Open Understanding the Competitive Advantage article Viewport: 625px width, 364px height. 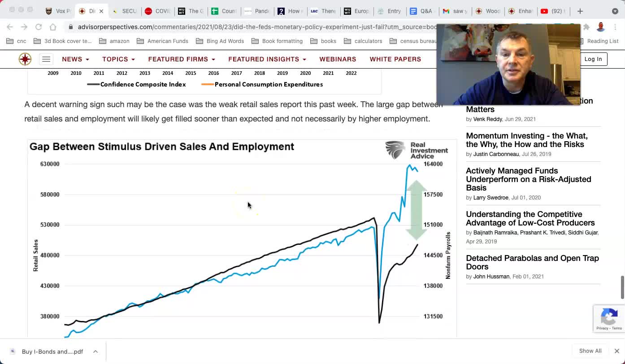530,218
